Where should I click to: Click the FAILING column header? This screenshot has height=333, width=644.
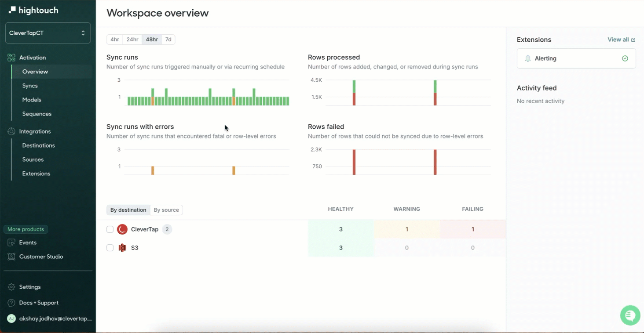(x=473, y=209)
